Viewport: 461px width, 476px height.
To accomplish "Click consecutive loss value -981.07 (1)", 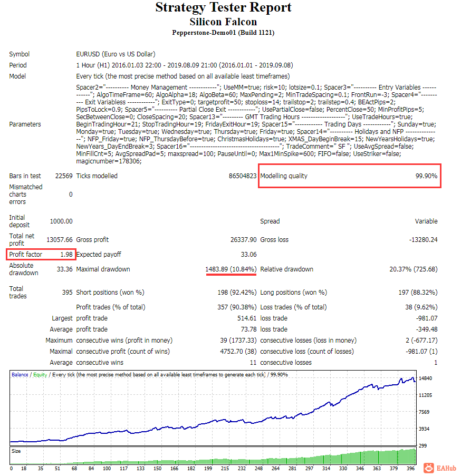I will pos(421,352).
